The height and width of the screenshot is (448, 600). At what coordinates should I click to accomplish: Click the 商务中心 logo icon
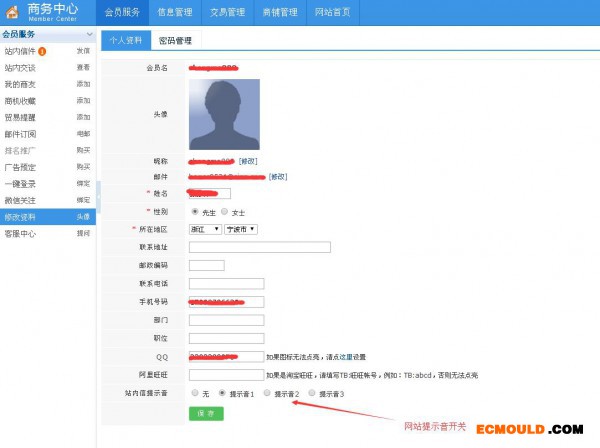(x=13, y=12)
